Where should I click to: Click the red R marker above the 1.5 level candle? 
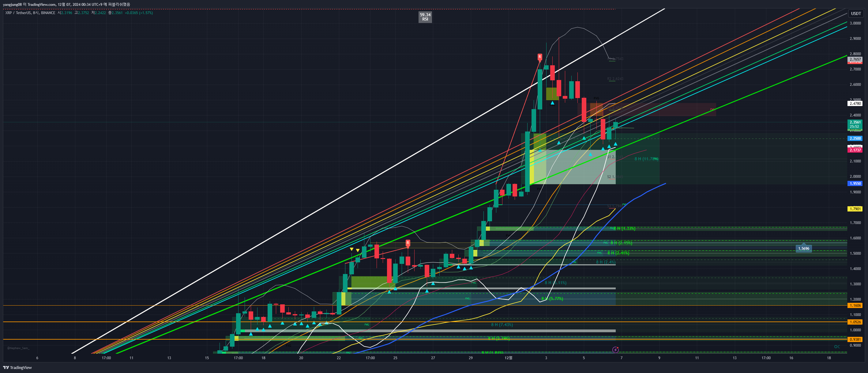click(x=408, y=242)
